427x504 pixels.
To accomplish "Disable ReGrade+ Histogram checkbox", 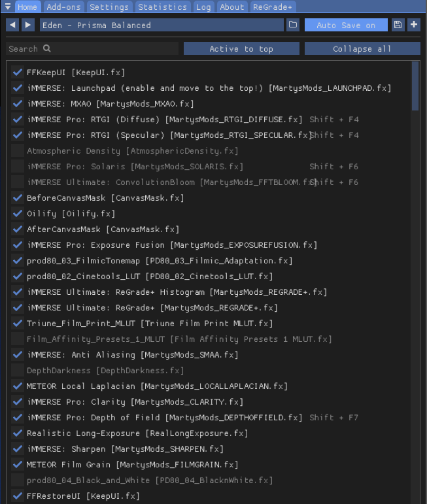I will point(18,292).
